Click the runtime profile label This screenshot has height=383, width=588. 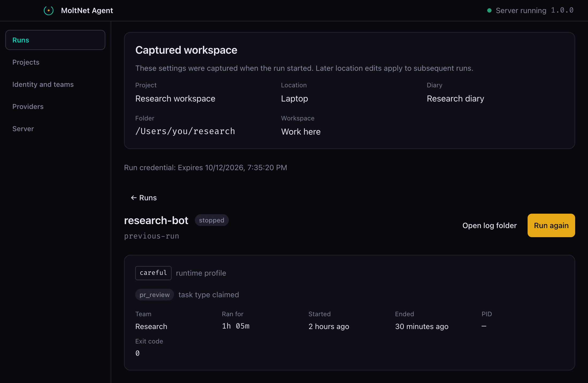click(x=201, y=273)
